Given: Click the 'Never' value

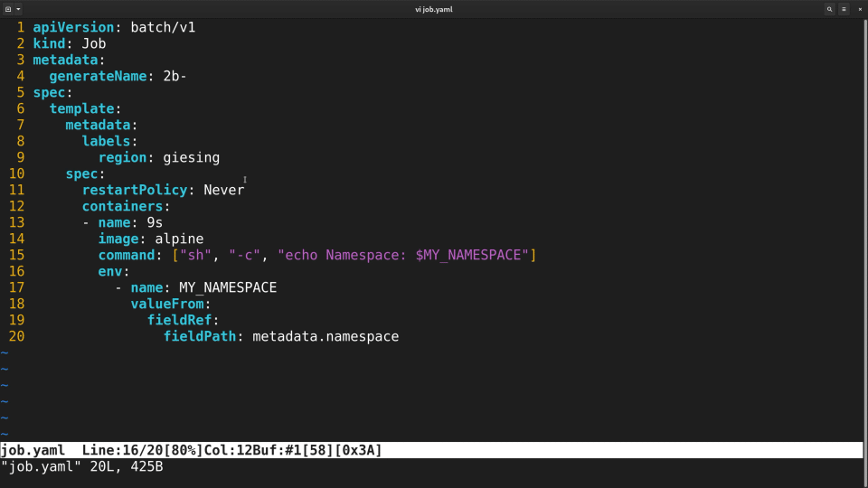Looking at the screenshot, I should pos(223,190).
